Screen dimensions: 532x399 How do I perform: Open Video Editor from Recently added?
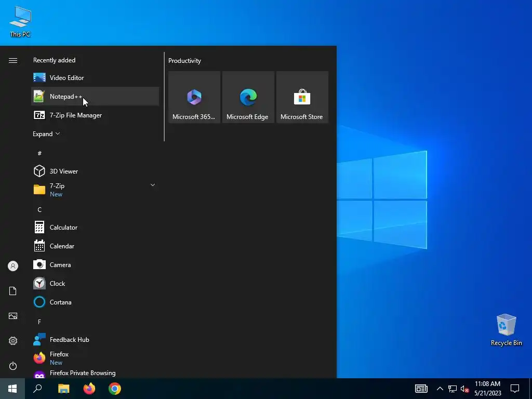(x=95, y=78)
